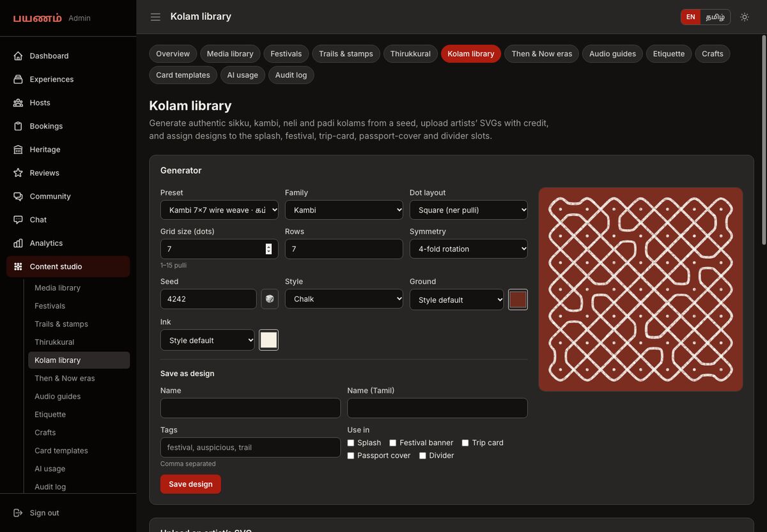Image resolution: width=767 pixels, height=532 pixels.
Task: Click the Rows input field
Action: (344, 249)
